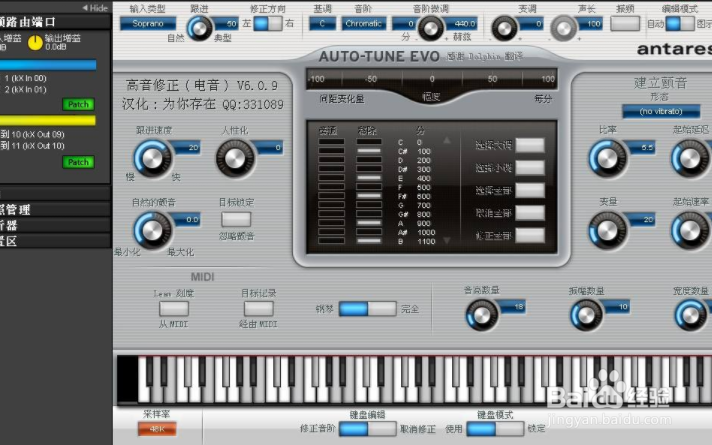Open the sidebar section ending in 器

point(55,225)
